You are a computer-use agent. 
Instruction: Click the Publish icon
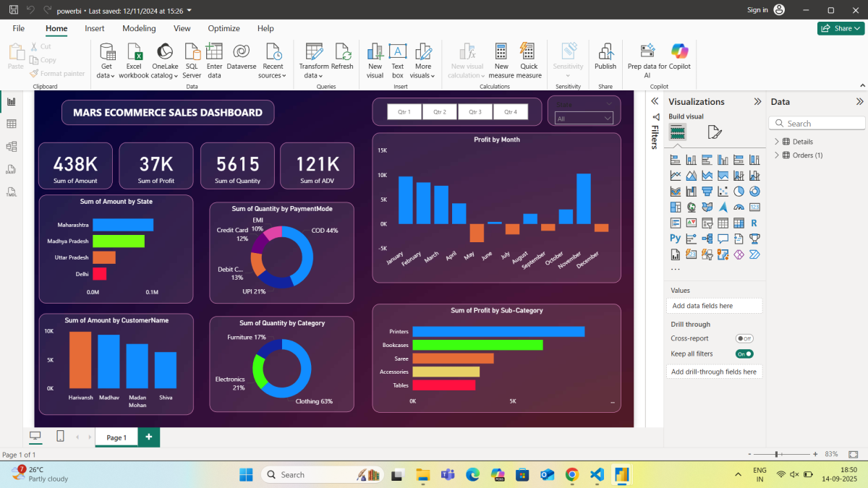tap(605, 53)
